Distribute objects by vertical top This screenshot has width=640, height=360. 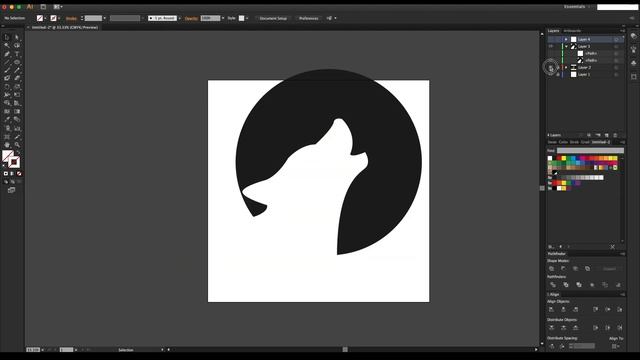pyautogui.click(x=551, y=328)
